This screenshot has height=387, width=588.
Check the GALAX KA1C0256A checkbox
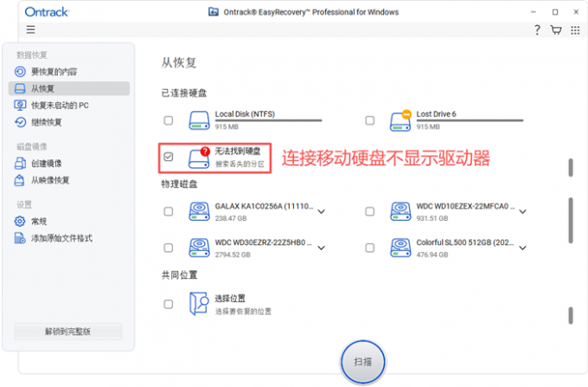pyautogui.click(x=169, y=212)
